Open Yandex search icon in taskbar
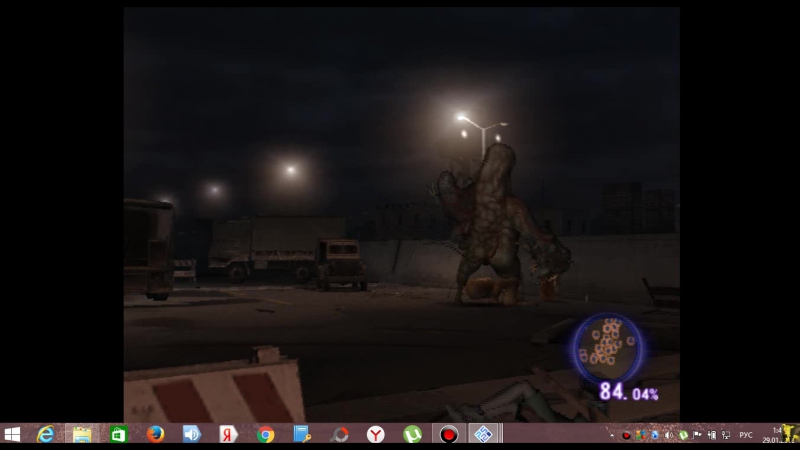 click(x=228, y=435)
